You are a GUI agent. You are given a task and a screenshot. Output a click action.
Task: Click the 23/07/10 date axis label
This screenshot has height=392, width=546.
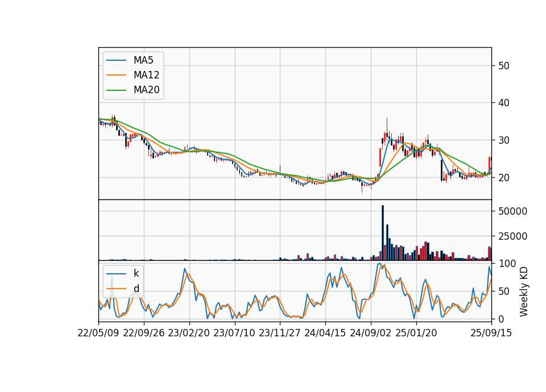tap(234, 333)
